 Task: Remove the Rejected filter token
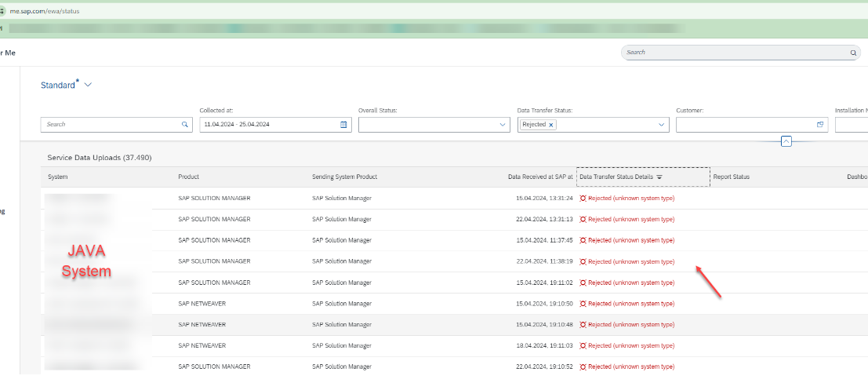550,126
